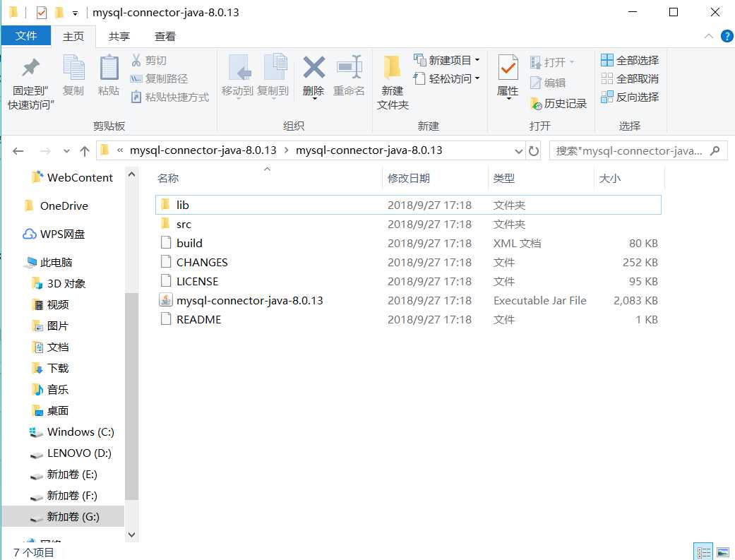Collapse the ribbon with chevron

click(x=708, y=36)
